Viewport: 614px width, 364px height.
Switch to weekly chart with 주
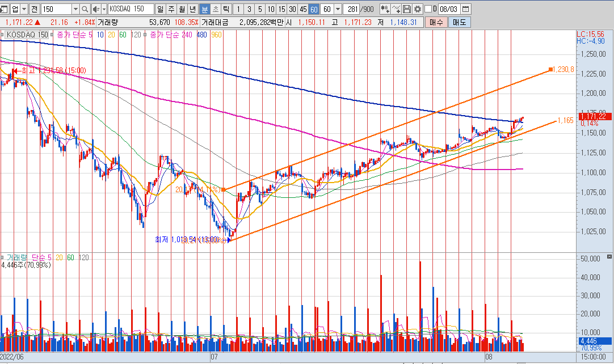(171, 9)
